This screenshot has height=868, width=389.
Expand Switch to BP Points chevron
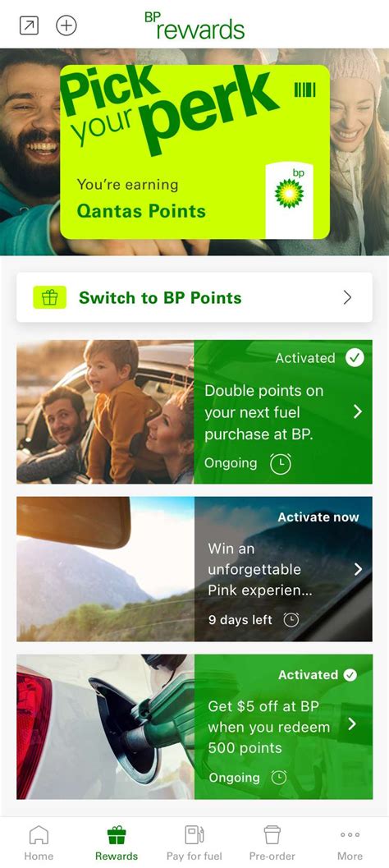347,298
